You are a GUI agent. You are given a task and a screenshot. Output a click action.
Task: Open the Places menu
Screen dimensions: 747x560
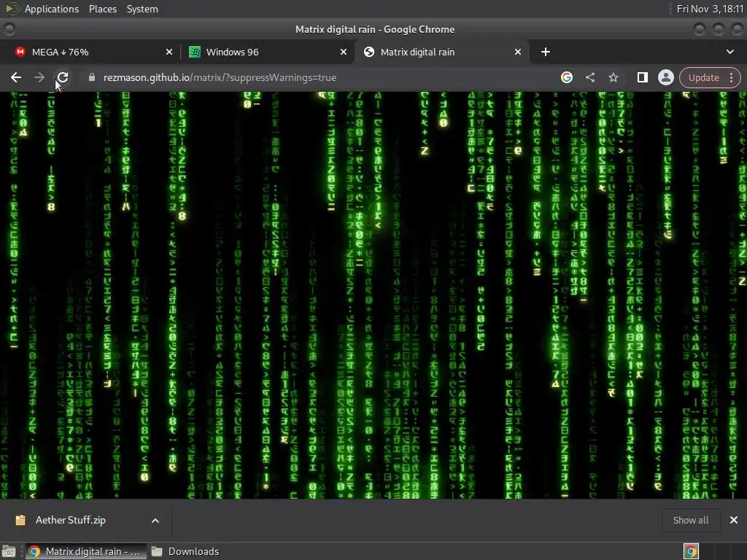102,9
